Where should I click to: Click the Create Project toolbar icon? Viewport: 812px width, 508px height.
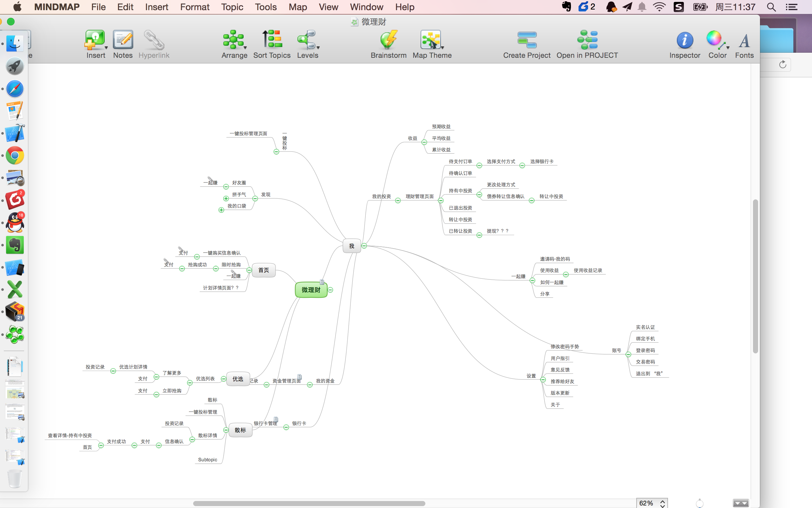[527, 40]
